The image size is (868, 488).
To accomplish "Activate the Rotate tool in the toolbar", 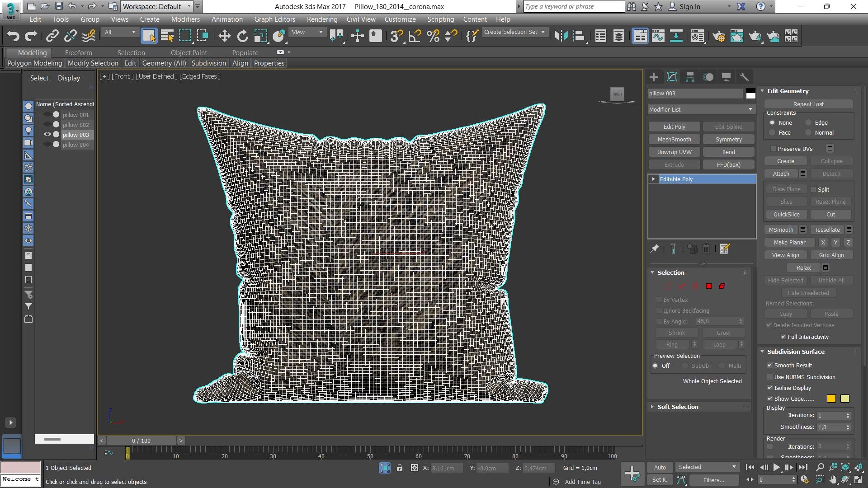I will 243,36.
